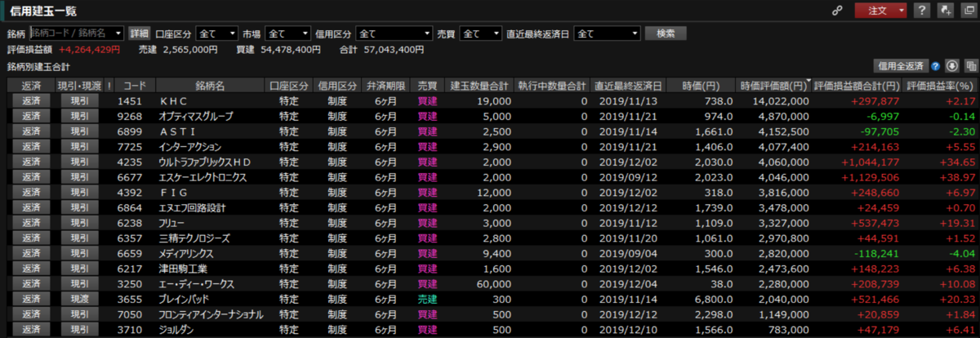Sort by 時価評価額(円) column header
Image resolution: width=980 pixels, height=338 pixels.
tap(774, 86)
